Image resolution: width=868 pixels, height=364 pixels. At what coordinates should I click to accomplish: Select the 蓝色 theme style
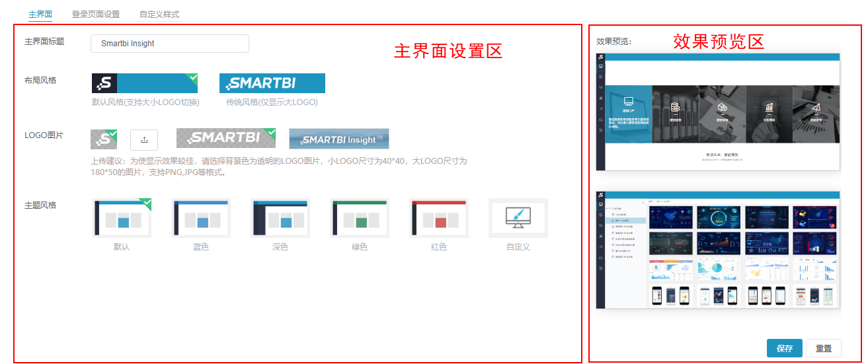point(201,218)
